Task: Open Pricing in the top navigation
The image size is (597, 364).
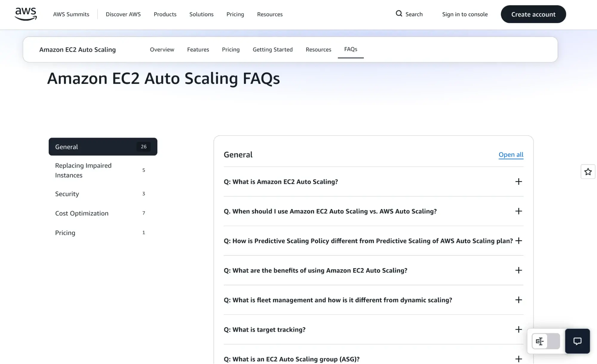Action: coord(235,14)
